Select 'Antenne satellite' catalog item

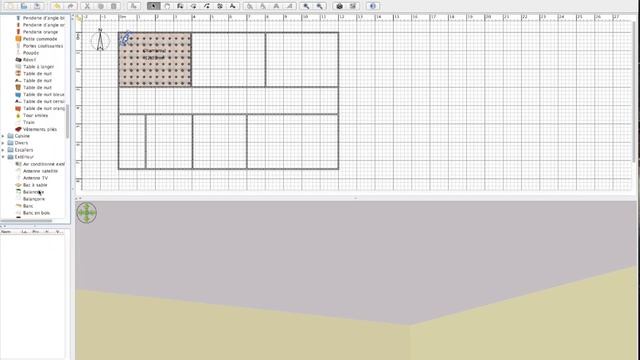(x=40, y=171)
